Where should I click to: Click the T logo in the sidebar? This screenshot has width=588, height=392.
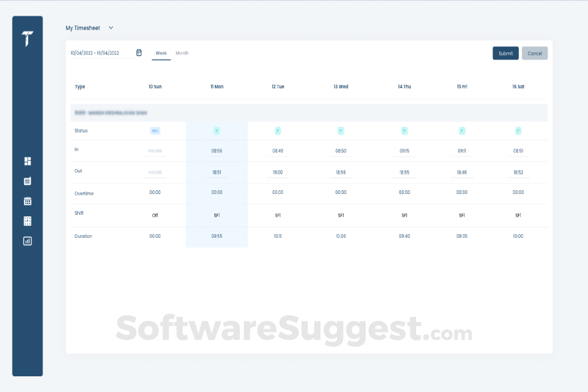[x=27, y=39]
